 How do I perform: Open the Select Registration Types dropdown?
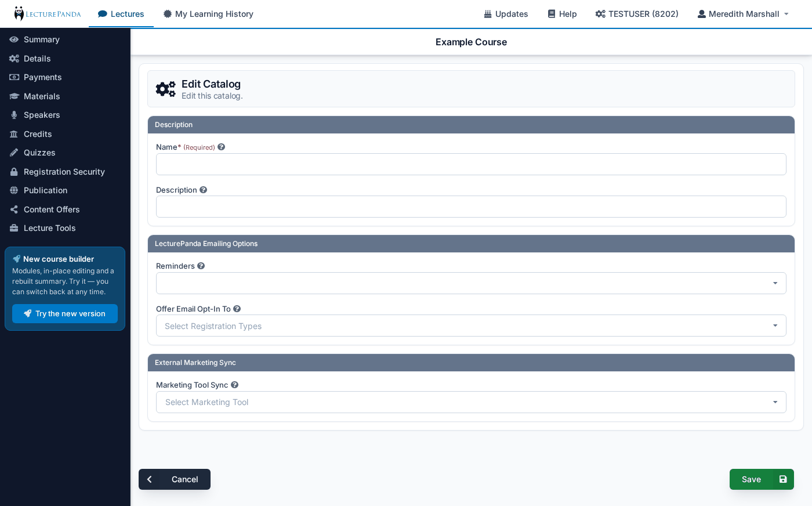(x=471, y=326)
